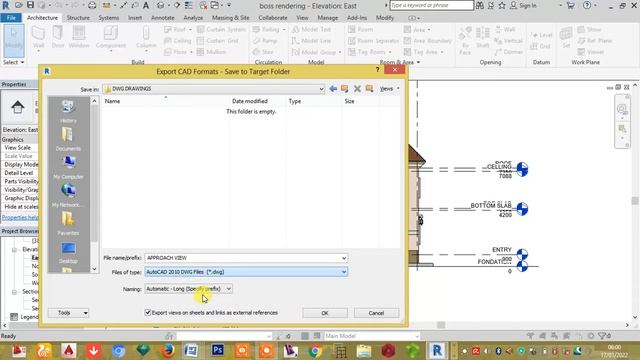The image size is (640, 360).
Task: Click the Shaft opening tool in the ribbon
Action: click(482, 38)
